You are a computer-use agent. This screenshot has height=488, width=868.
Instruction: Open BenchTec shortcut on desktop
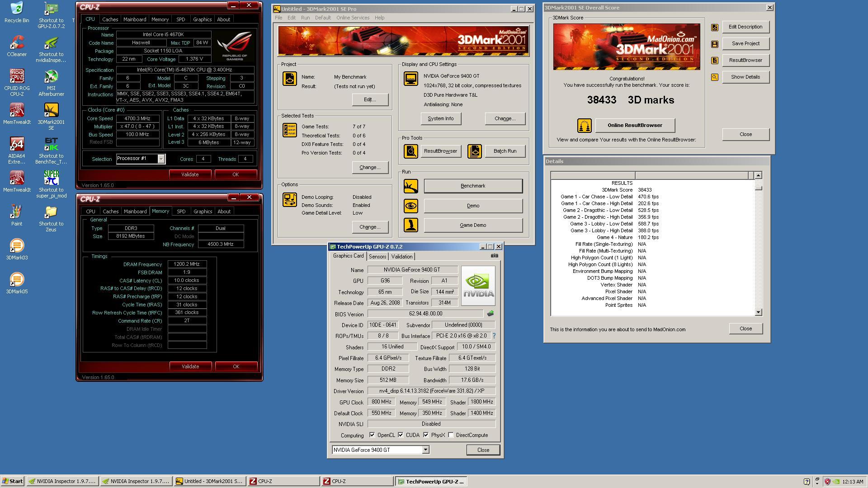[x=51, y=150]
